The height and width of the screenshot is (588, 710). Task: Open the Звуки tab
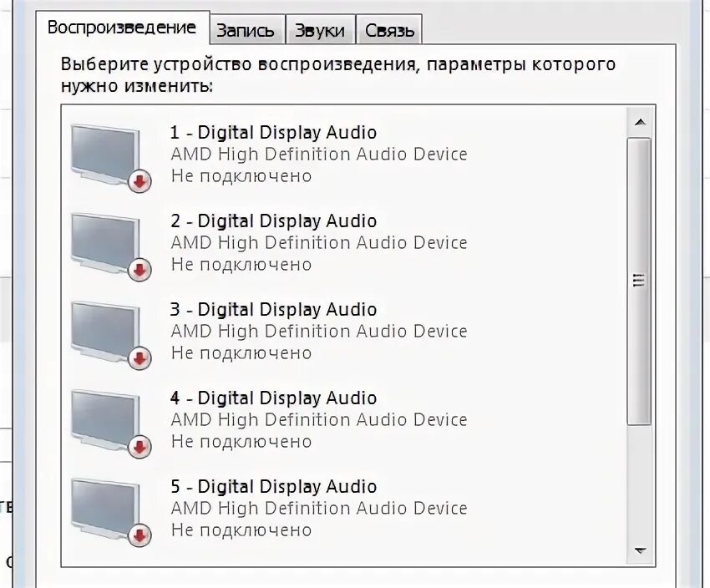click(320, 30)
